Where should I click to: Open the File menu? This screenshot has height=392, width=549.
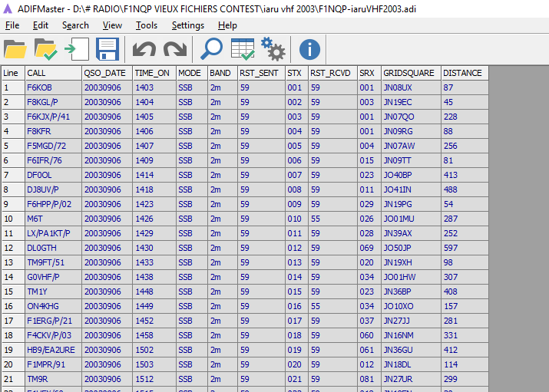(12, 25)
